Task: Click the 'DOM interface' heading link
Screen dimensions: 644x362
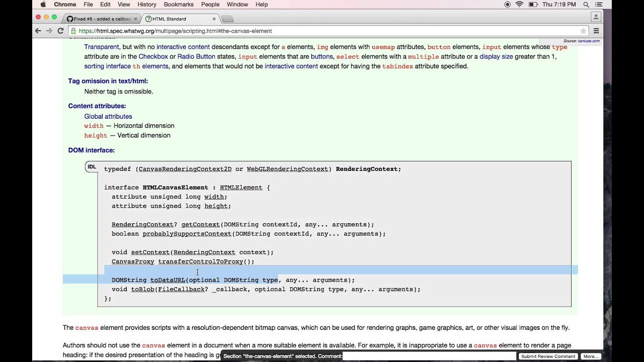Action: point(92,150)
